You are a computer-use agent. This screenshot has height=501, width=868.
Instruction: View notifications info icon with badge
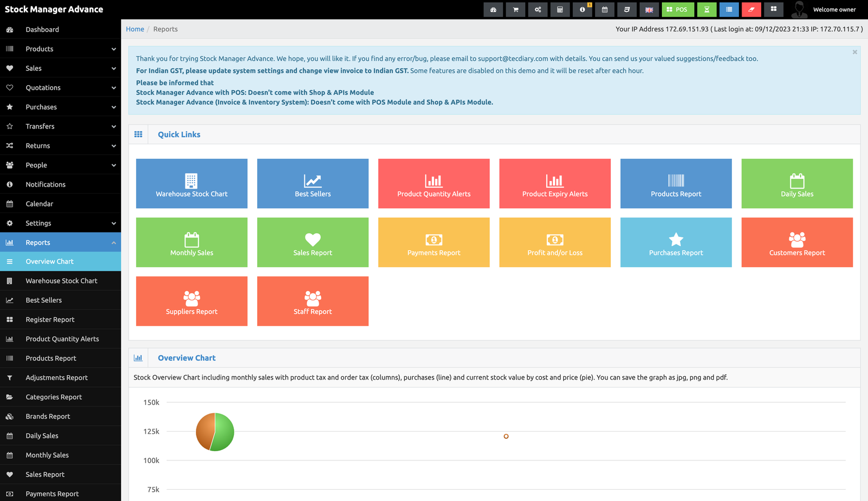click(582, 9)
